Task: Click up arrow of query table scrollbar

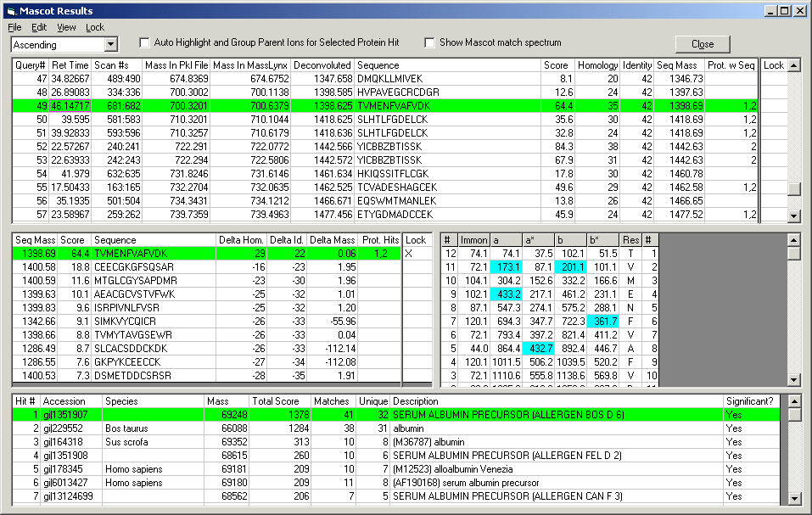Action: click(x=794, y=65)
